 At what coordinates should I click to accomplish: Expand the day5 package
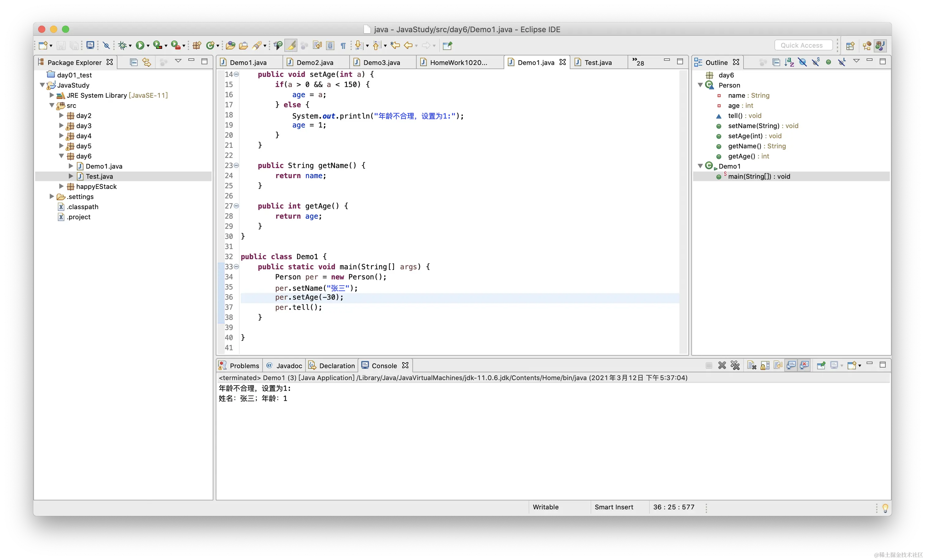(x=61, y=146)
